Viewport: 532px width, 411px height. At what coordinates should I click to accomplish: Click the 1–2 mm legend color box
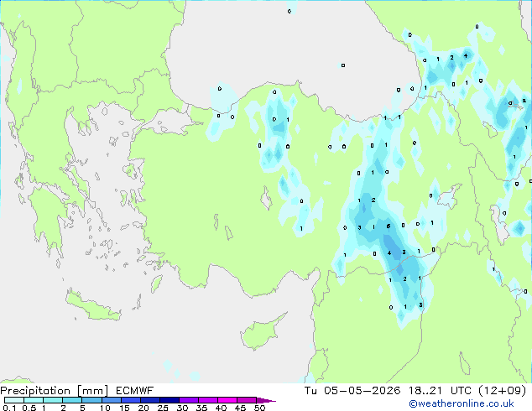click(x=53, y=400)
